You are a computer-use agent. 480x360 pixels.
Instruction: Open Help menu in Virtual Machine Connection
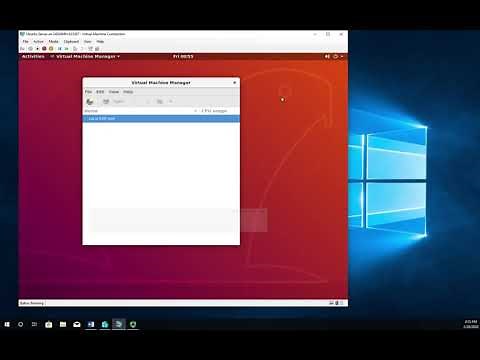pos(100,42)
